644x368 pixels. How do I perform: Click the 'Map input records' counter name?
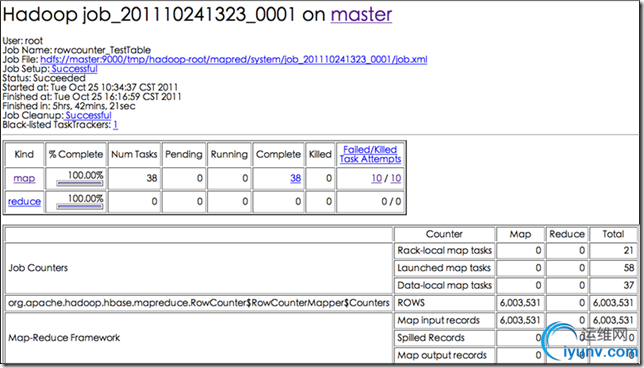click(x=438, y=320)
